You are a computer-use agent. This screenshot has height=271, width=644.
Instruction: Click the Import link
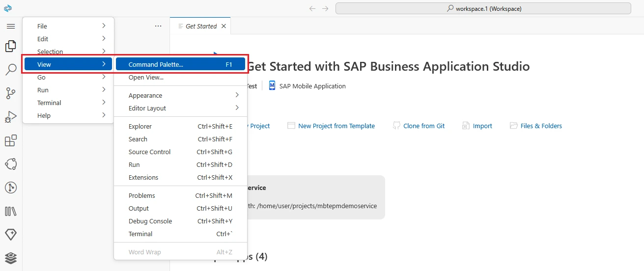482,126
